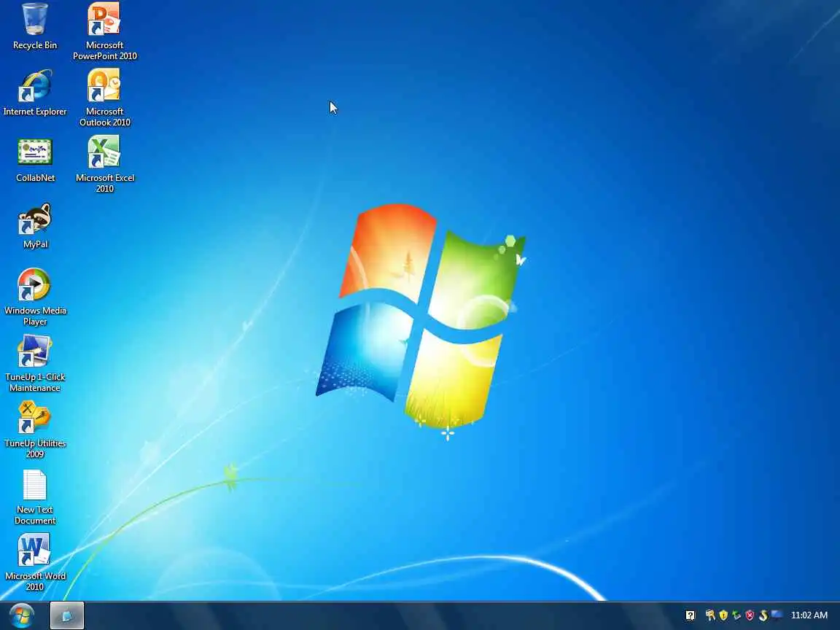Click the blue flag tray icon
Screen dimensions: 840x630
[777, 615]
